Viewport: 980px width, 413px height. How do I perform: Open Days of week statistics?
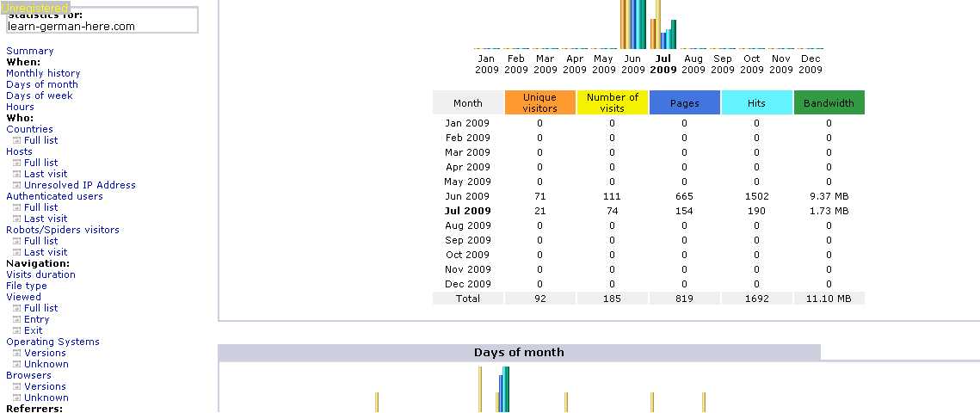(x=40, y=96)
